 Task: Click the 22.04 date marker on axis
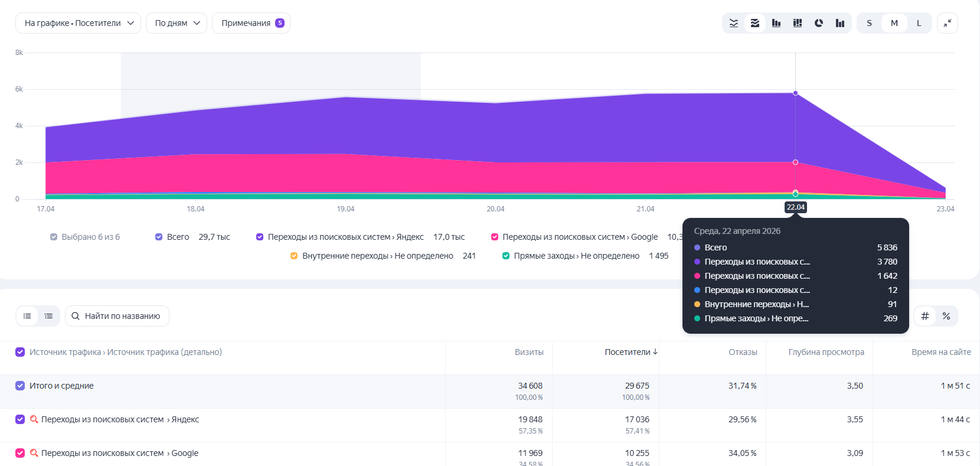click(795, 207)
